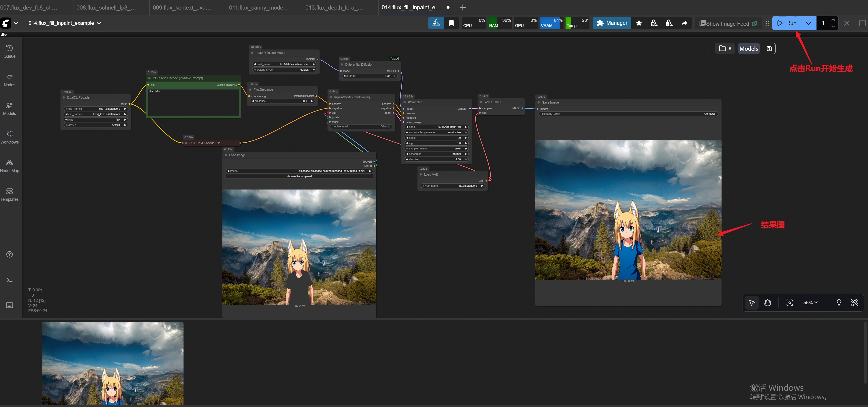Click the share arrow icon
The image size is (868, 407).
684,23
